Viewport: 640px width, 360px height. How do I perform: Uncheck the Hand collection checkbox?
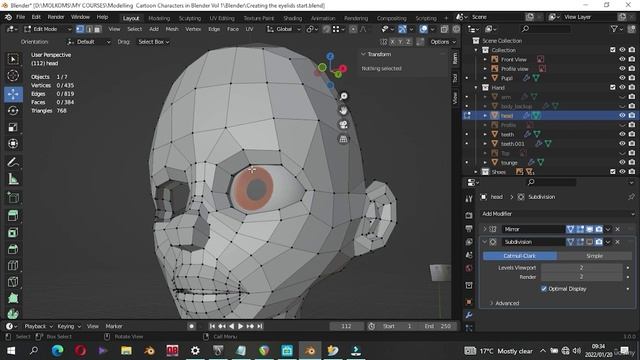coord(613,87)
